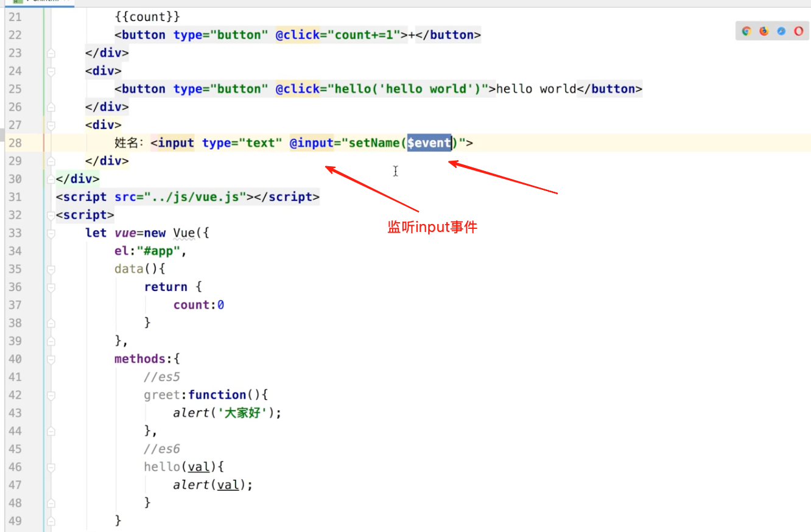Toggle fold end marker on line 39
This screenshot has height=532, width=811.
(x=51, y=341)
